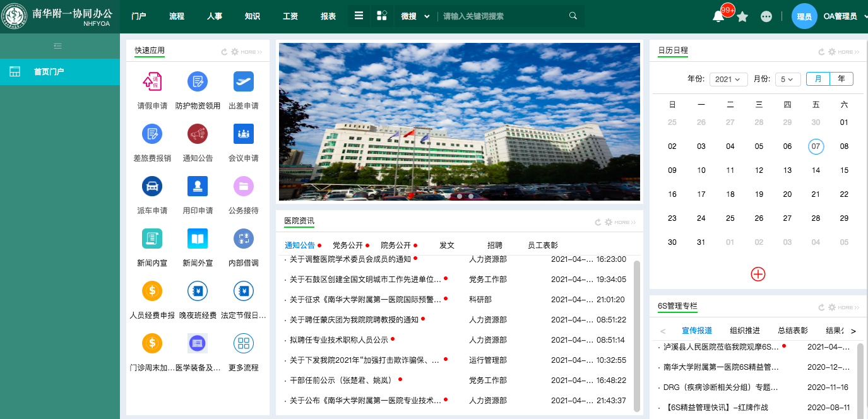The height and width of the screenshot is (419, 868).
Task: Refresh the 快速应用 panel
Action: pyautogui.click(x=224, y=52)
